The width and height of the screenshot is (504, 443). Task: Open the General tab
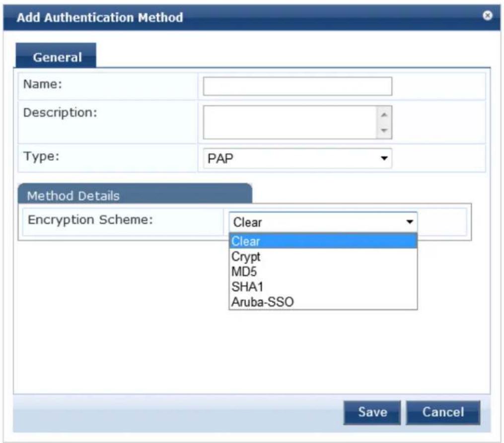pyautogui.click(x=56, y=56)
